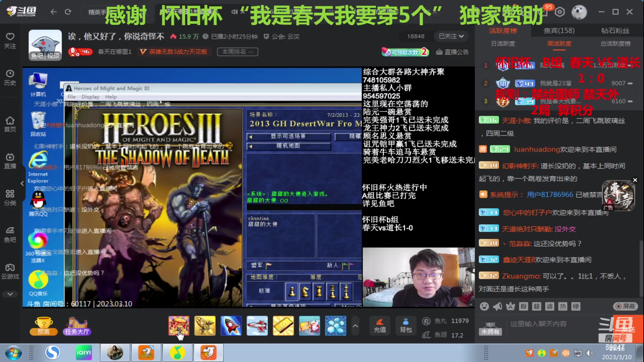This screenshot has height=362, width=644.
Task: Click user 天涯小傲 in chat
Action: [x=517, y=121]
